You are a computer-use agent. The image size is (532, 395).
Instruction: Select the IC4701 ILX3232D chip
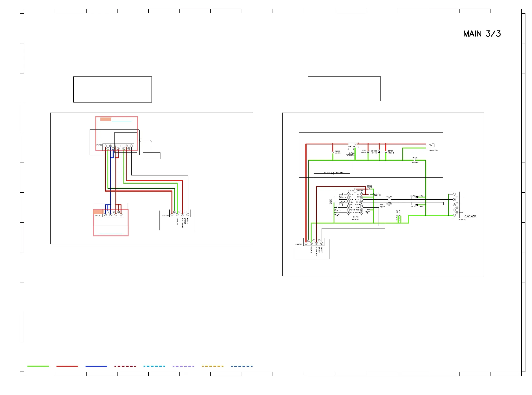pos(355,203)
